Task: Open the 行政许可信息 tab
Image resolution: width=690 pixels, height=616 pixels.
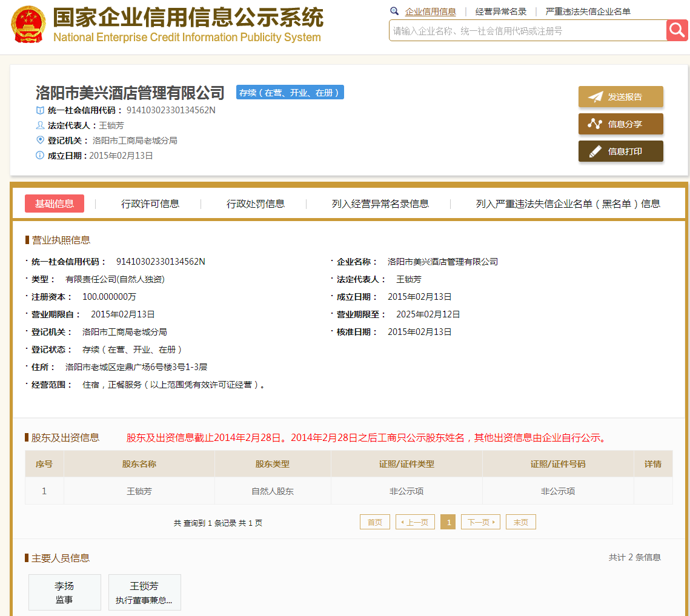Action: coord(150,204)
